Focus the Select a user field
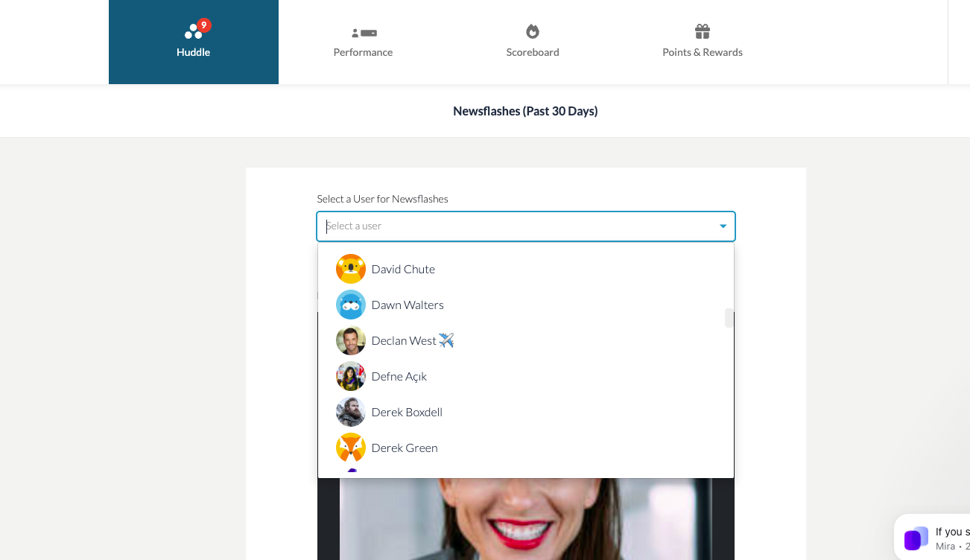This screenshot has width=970, height=560. (x=526, y=226)
